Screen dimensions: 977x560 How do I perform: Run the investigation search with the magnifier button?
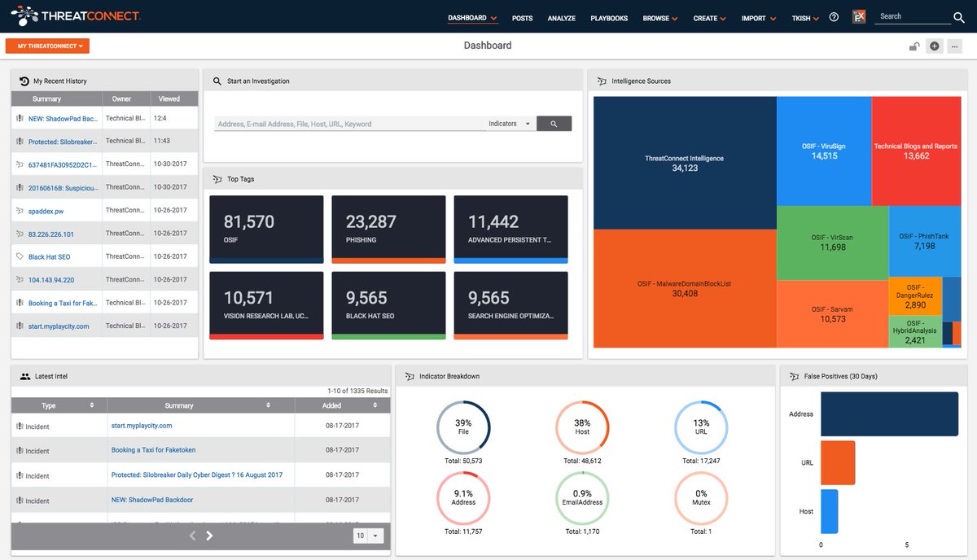(x=554, y=123)
